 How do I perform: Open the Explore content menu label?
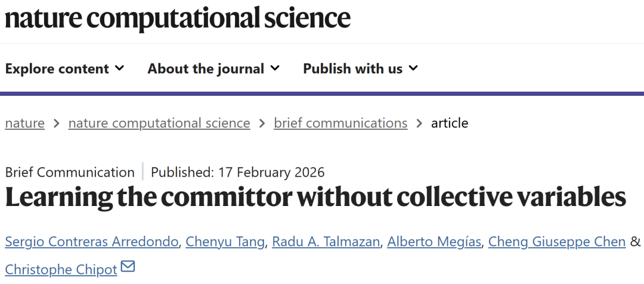pos(57,68)
